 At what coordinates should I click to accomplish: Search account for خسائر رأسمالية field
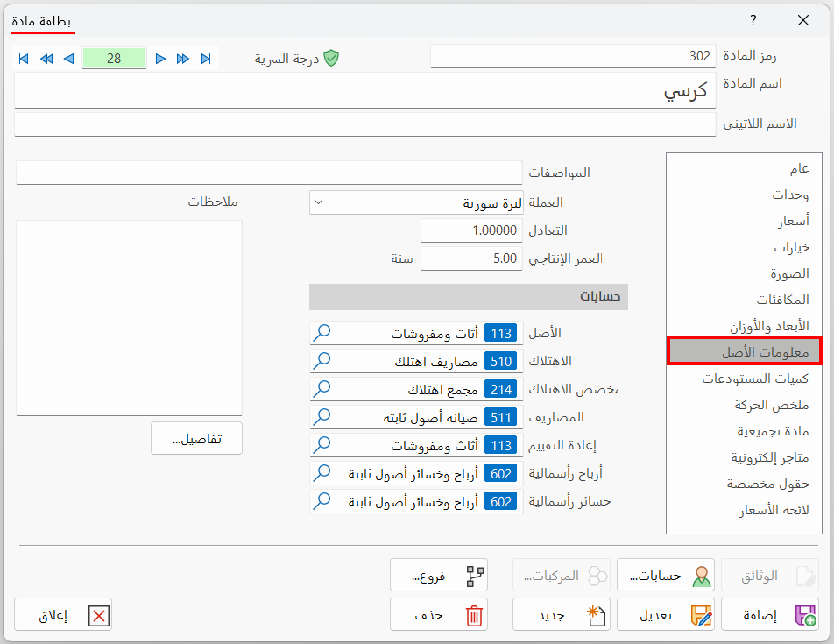[x=322, y=501]
